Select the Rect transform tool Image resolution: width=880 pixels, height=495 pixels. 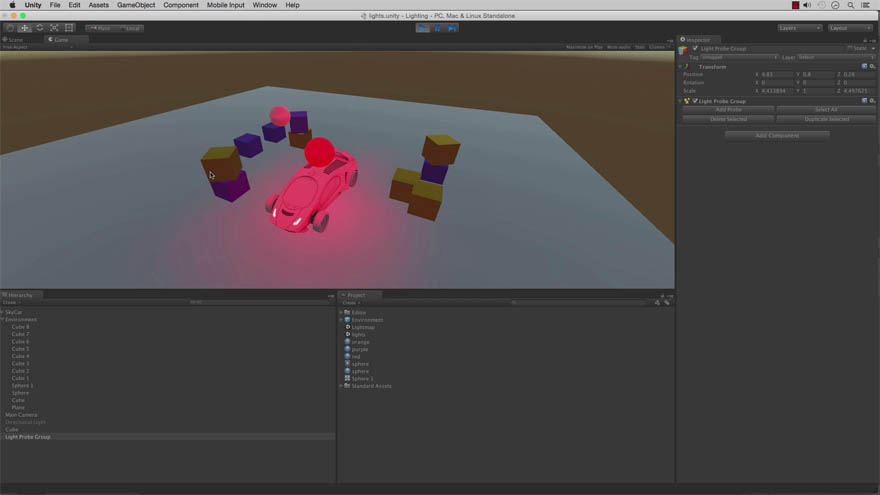[69, 28]
